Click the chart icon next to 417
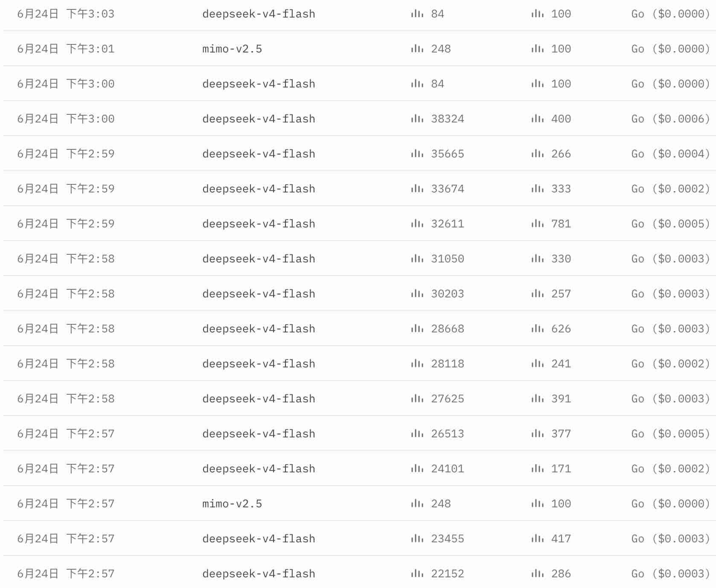 (537, 539)
